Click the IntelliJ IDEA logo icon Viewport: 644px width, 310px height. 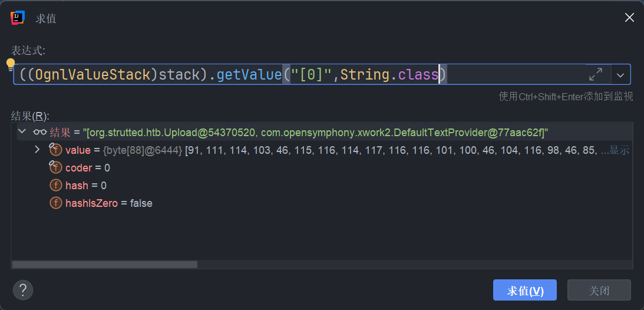18,18
